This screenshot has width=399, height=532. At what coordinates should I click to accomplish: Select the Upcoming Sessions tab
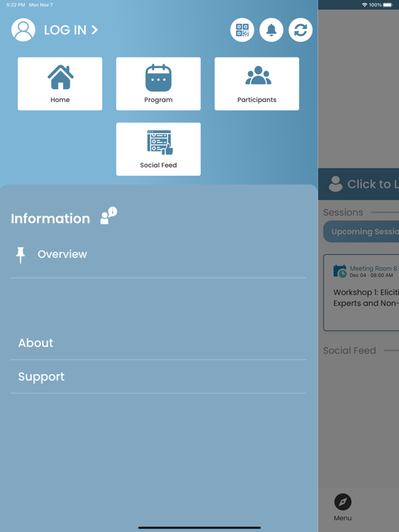coord(362,231)
